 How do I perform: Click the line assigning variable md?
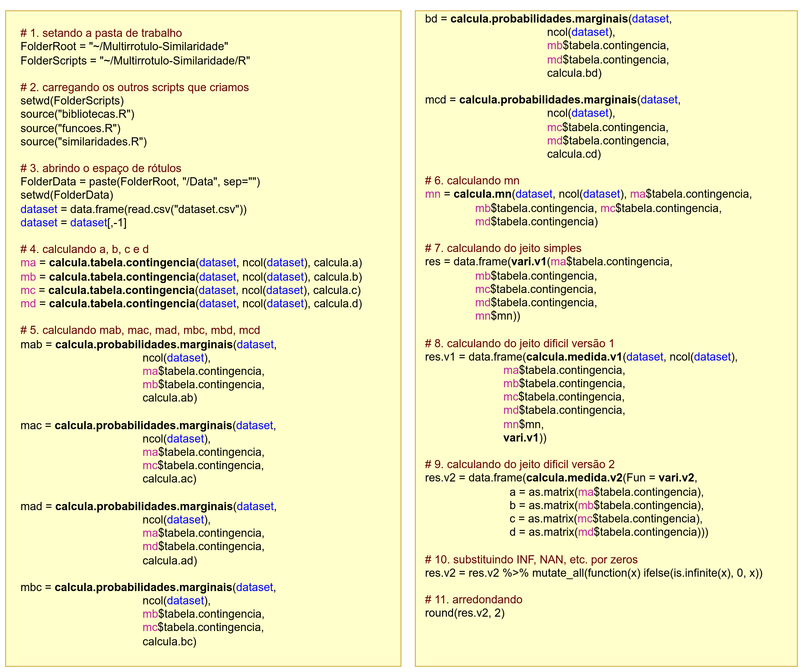[x=191, y=304]
